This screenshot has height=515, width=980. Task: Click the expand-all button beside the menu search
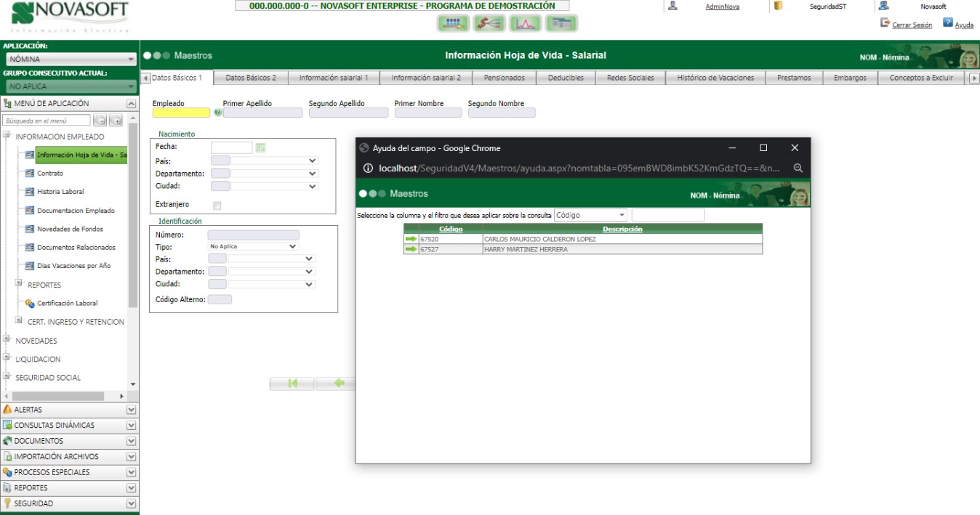pos(115,121)
